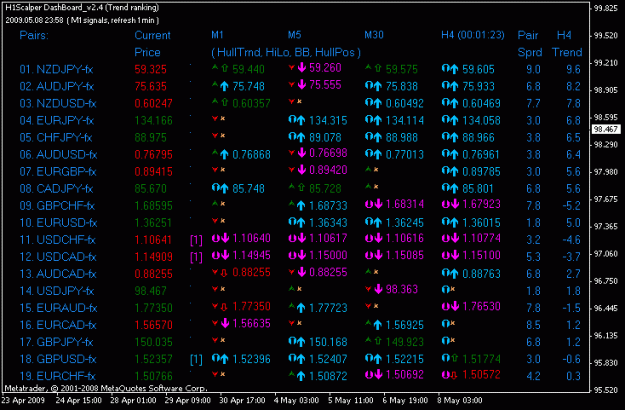Click the 99.825 level on price scale
The height and width of the screenshot is (410, 625).
(x=606, y=8)
